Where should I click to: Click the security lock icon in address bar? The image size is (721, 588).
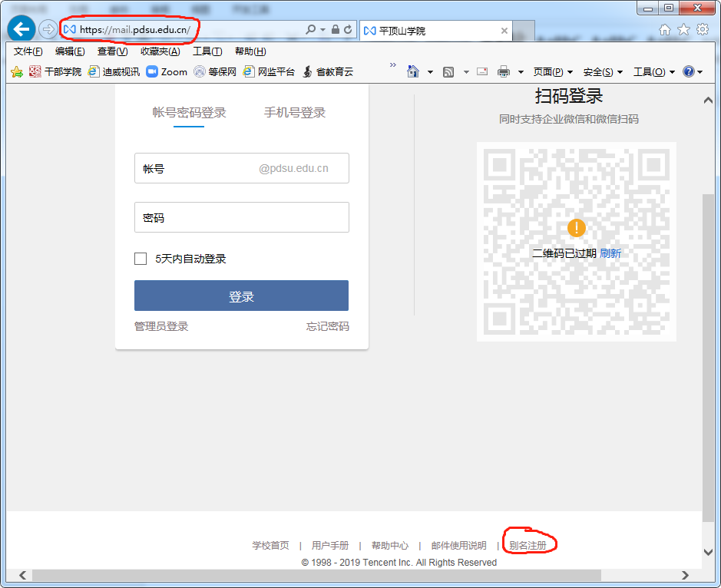[336, 29]
